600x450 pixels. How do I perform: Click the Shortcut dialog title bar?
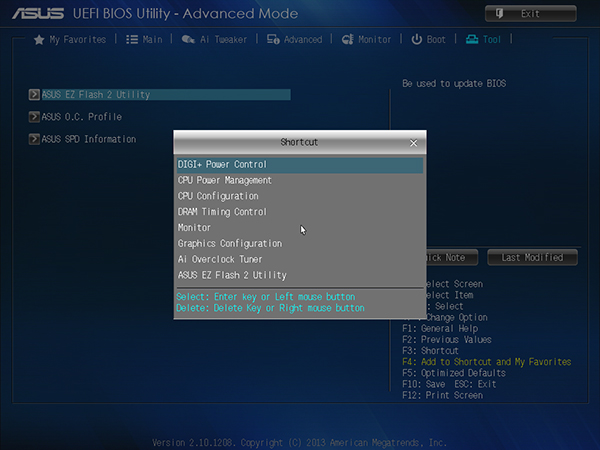coord(300,142)
